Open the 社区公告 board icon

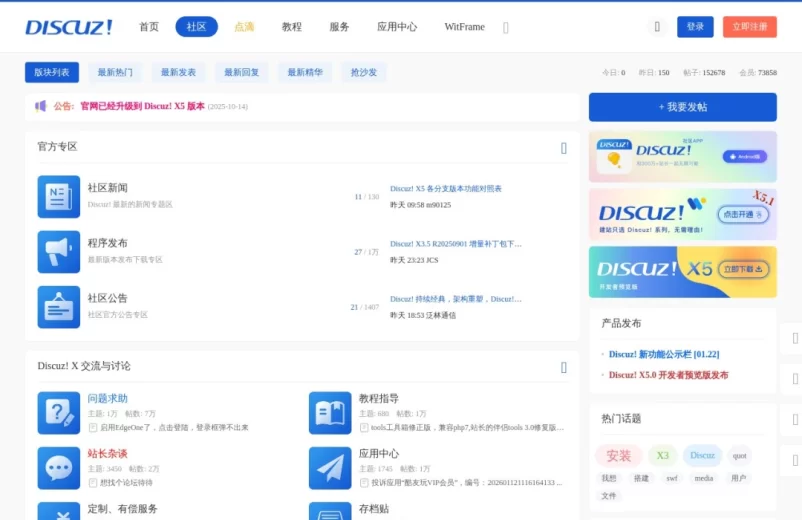pyautogui.click(x=59, y=307)
